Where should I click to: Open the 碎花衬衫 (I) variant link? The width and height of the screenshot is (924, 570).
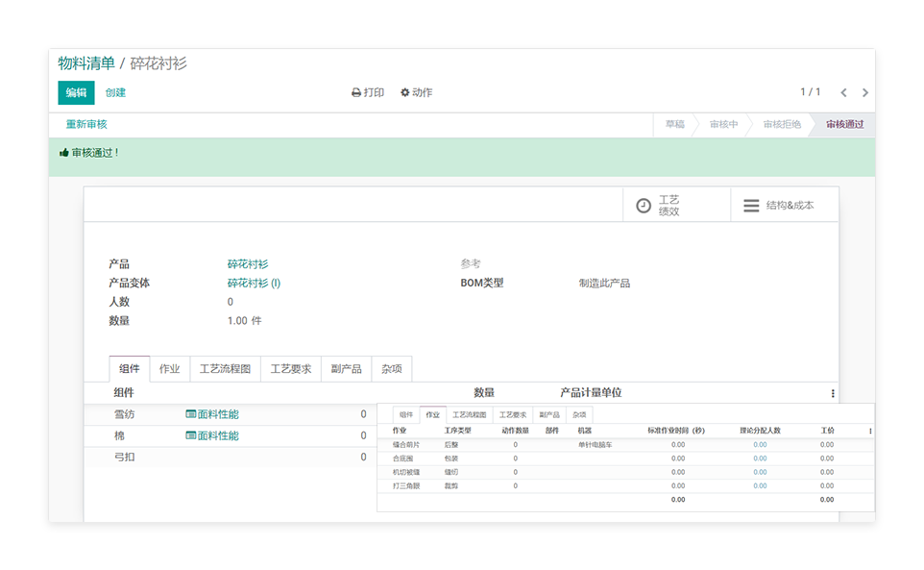[x=254, y=284]
